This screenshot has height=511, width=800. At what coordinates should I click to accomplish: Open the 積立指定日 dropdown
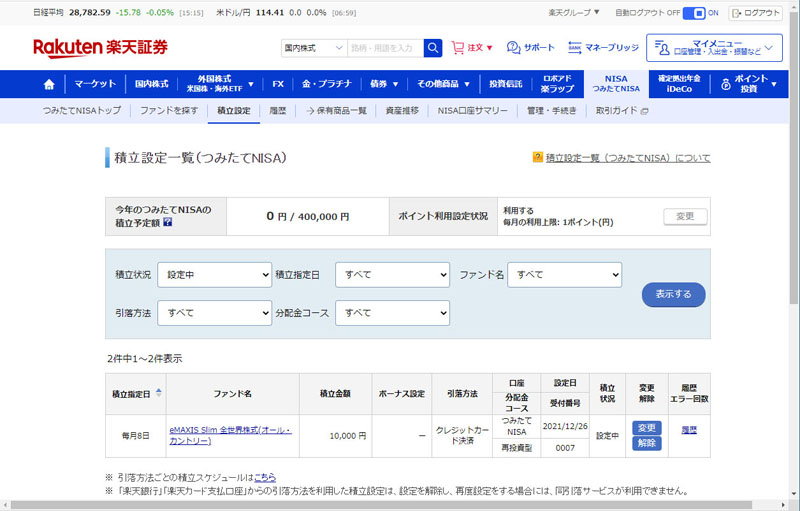coord(392,274)
